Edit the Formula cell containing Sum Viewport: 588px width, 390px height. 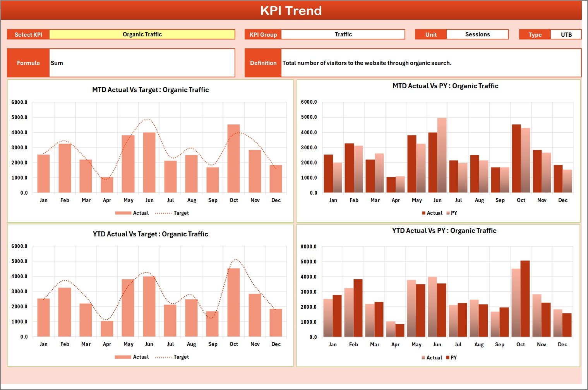[x=142, y=63]
